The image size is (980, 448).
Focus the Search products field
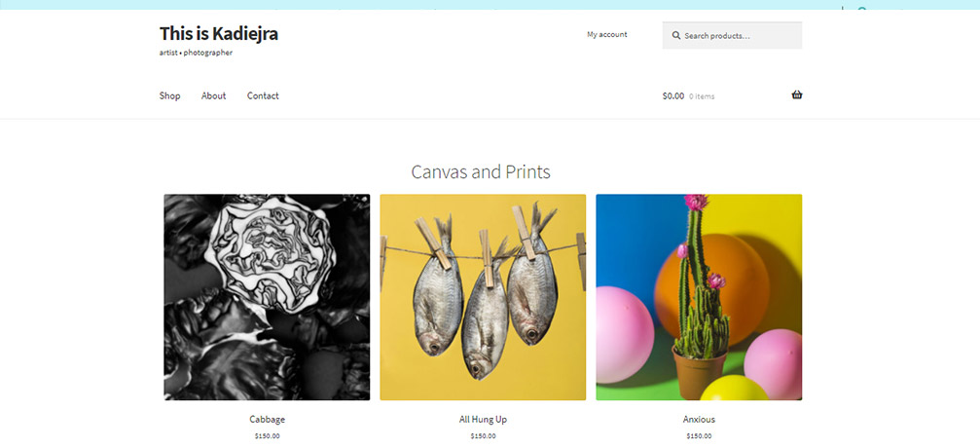pyautogui.click(x=740, y=36)
